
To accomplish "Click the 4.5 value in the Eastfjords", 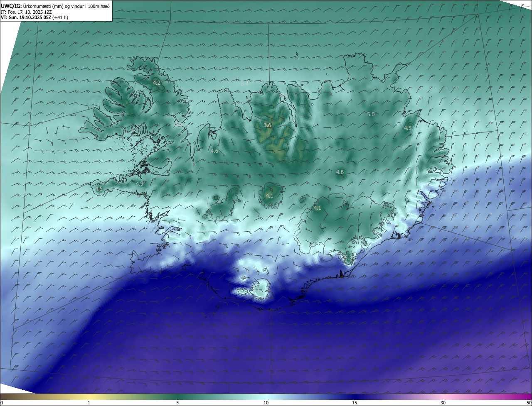I will tap(408, 128).
